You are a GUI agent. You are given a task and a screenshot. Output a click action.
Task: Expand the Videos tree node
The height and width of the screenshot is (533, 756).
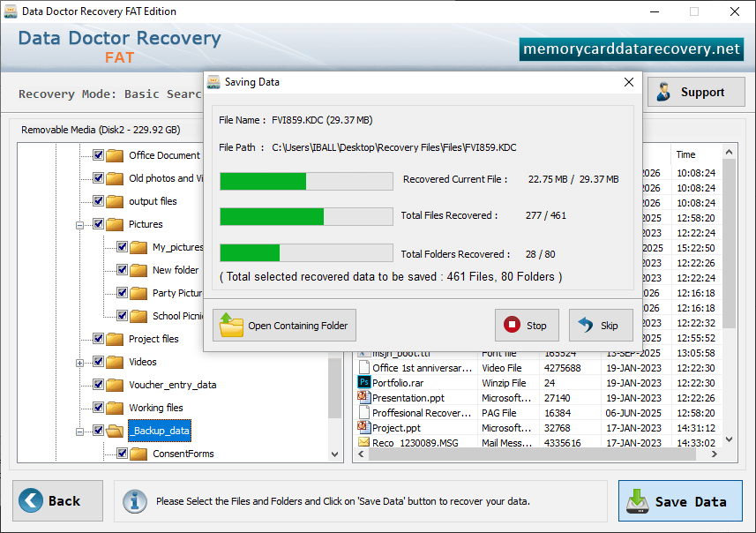tap(80, 363)
